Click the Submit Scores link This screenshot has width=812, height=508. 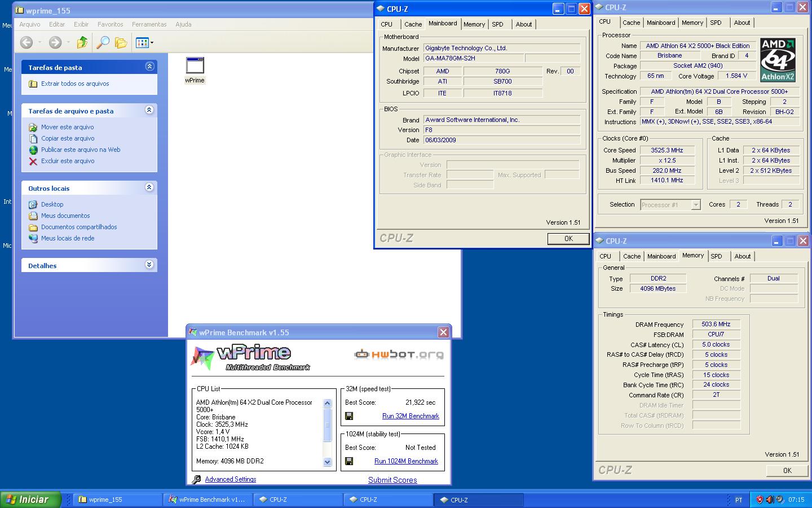click(392, 480)
